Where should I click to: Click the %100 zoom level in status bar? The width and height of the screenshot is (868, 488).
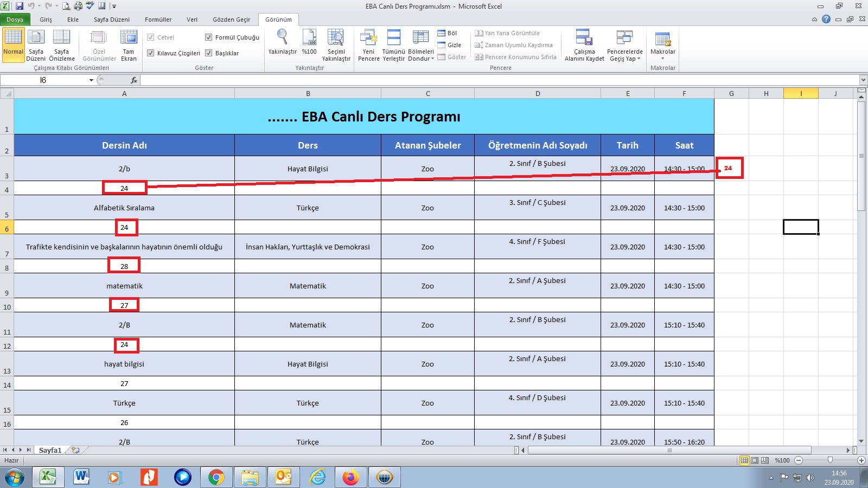[x=782, y=460]
